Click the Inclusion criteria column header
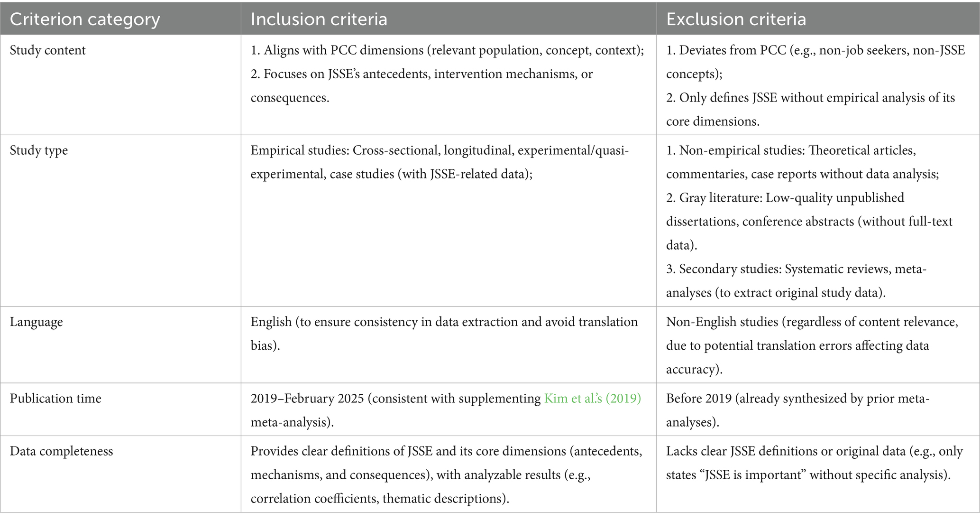 (x=319, y=19)
